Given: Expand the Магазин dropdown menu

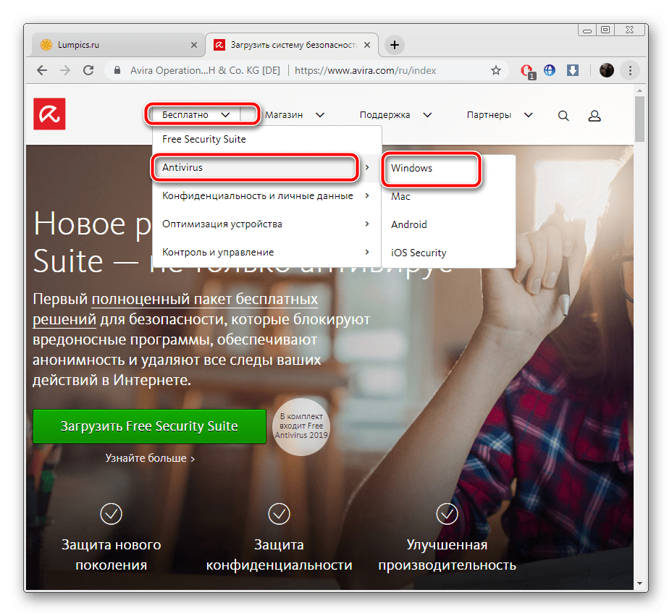Looking at the screenshot, I should [294, 114].
